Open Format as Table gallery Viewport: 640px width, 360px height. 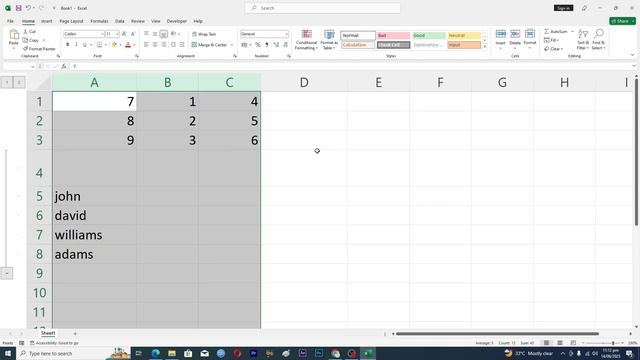(329, 40)
